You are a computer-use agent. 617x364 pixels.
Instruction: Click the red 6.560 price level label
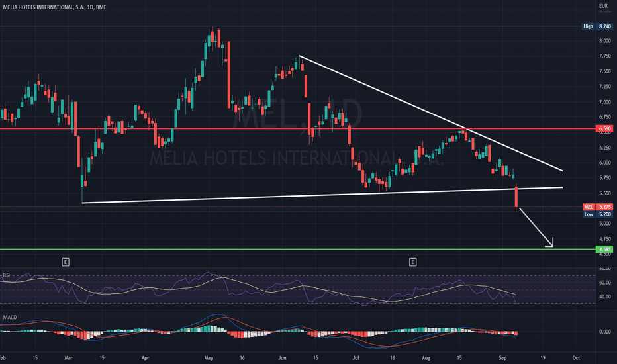tap(605, 128)
